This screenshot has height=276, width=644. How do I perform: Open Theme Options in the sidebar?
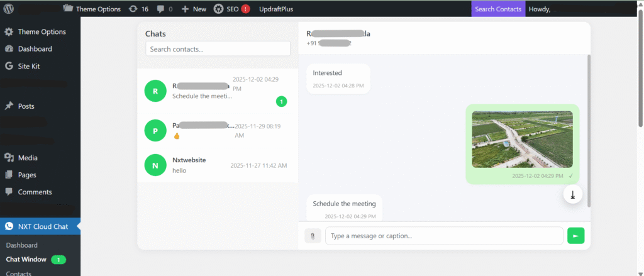[x=42, y=31]
